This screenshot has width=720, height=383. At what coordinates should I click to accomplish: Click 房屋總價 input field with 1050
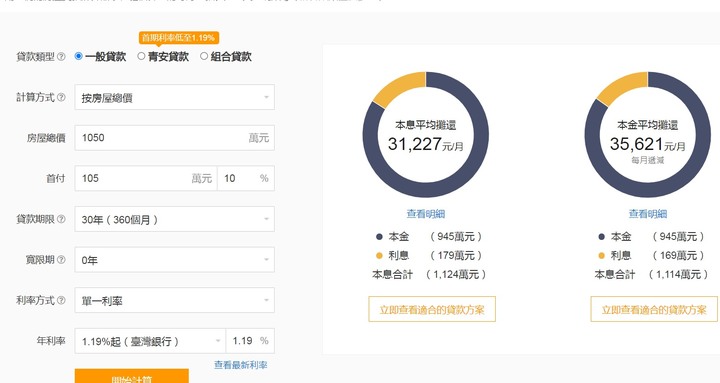coord(174,138)
